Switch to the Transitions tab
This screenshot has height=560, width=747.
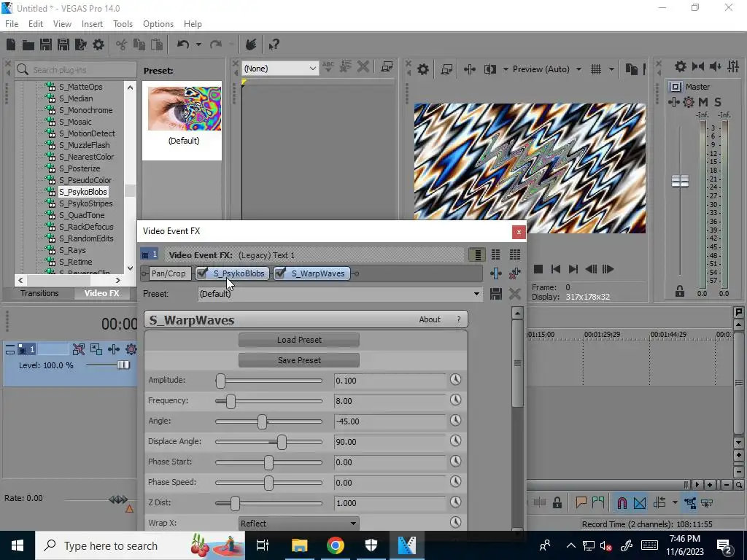tap(39, 293)
